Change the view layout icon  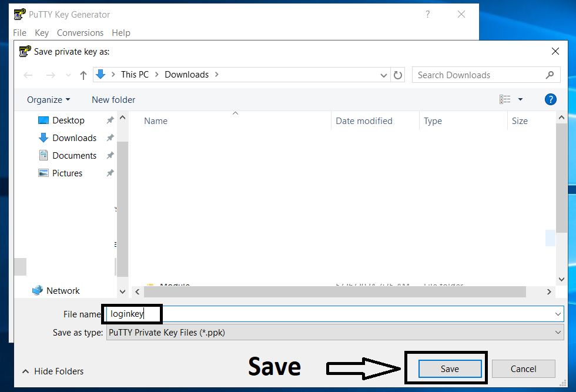point(505,99)
